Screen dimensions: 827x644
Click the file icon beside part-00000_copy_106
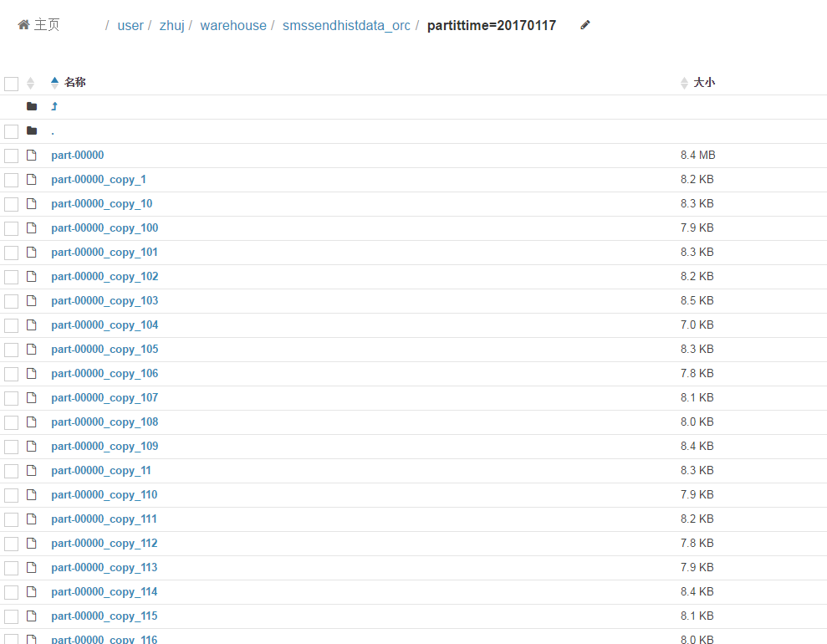click(32, 373)
